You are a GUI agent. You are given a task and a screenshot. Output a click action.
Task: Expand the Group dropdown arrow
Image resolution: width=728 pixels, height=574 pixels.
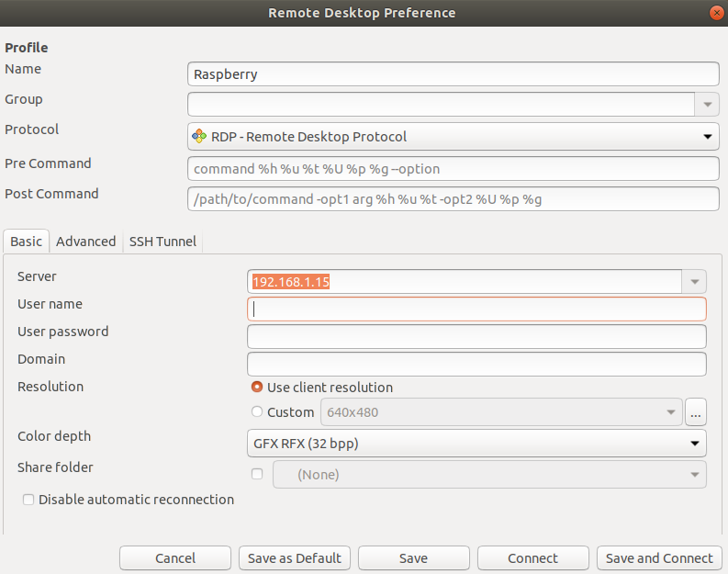click(707, 105)
